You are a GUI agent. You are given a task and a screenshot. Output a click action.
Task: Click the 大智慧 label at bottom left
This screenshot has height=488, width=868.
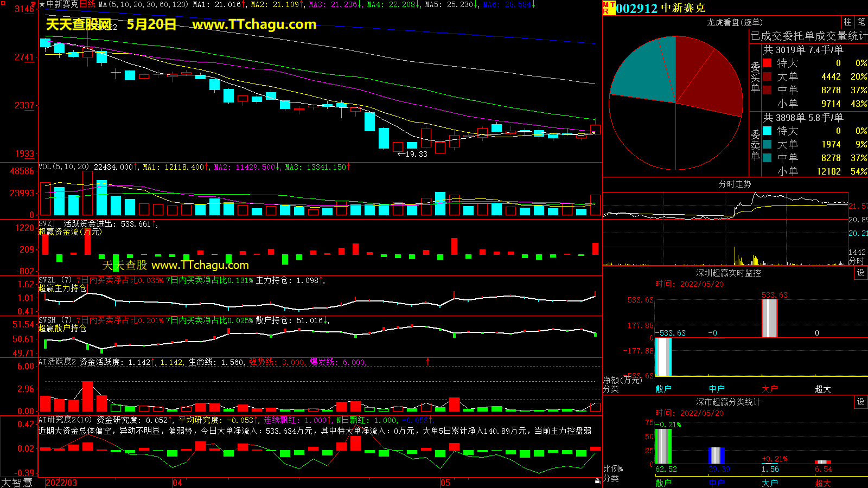point(17,483)
